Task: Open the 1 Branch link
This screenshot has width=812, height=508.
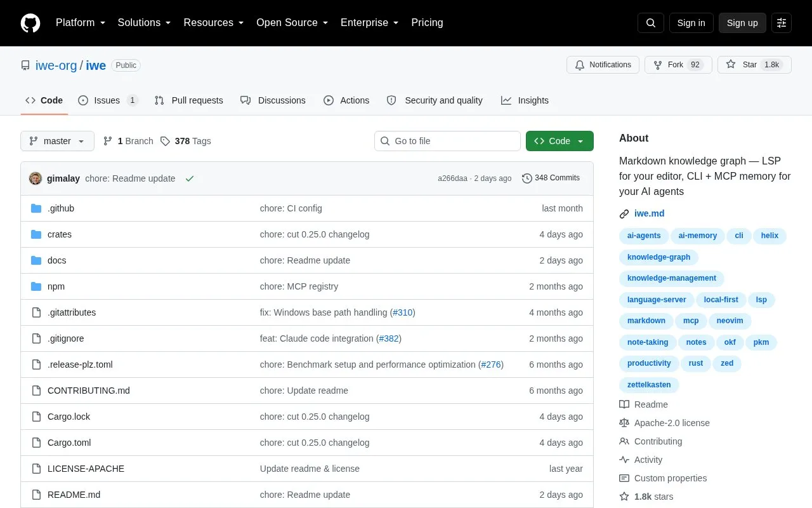Action: pos(128,141)
